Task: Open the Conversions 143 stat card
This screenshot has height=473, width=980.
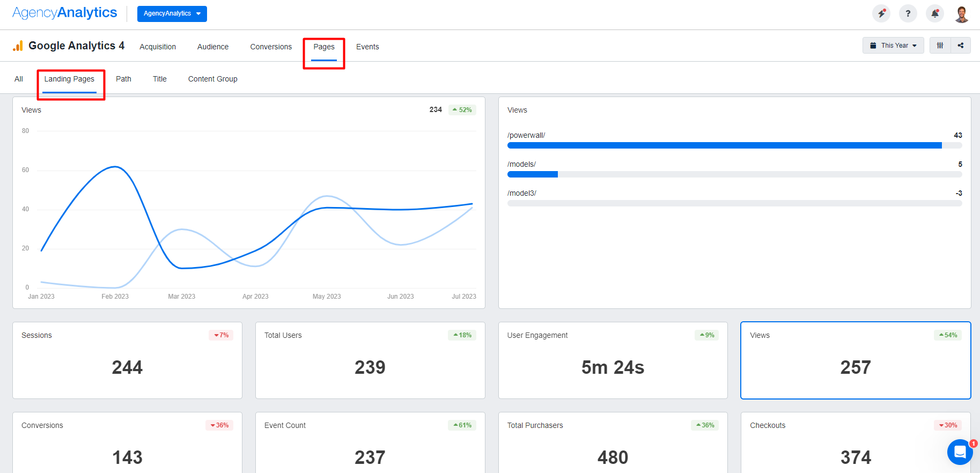Action: (127, 443)
